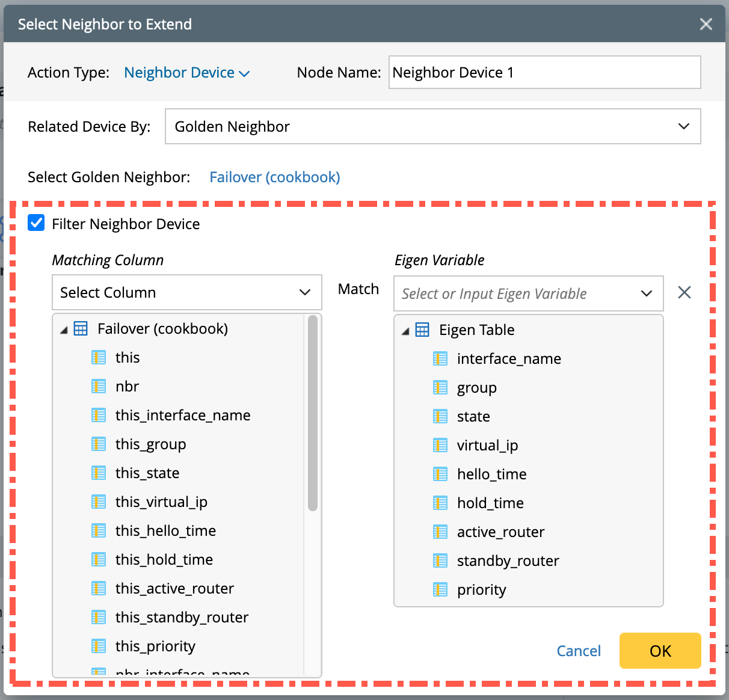Open the Eigen Variable combo box
729x700 pixels.
(x=528, y=293)
